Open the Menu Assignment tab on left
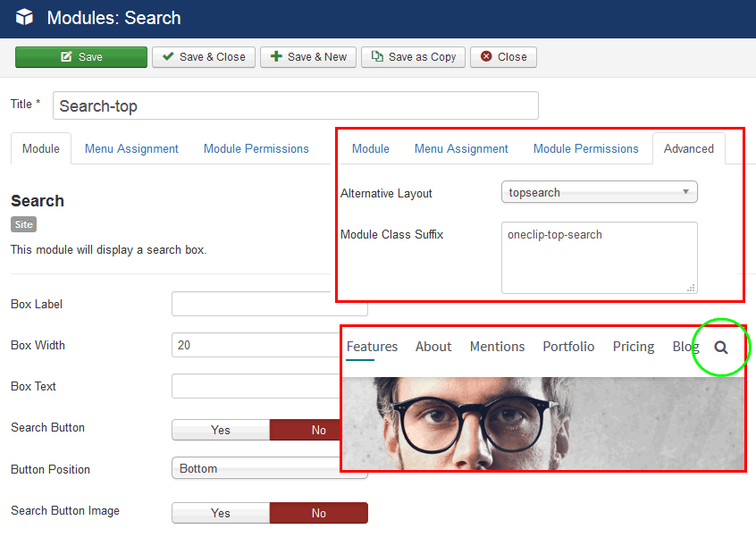This screenshot has height=537, width=756. pyautogui.click(x=131, y=149)
